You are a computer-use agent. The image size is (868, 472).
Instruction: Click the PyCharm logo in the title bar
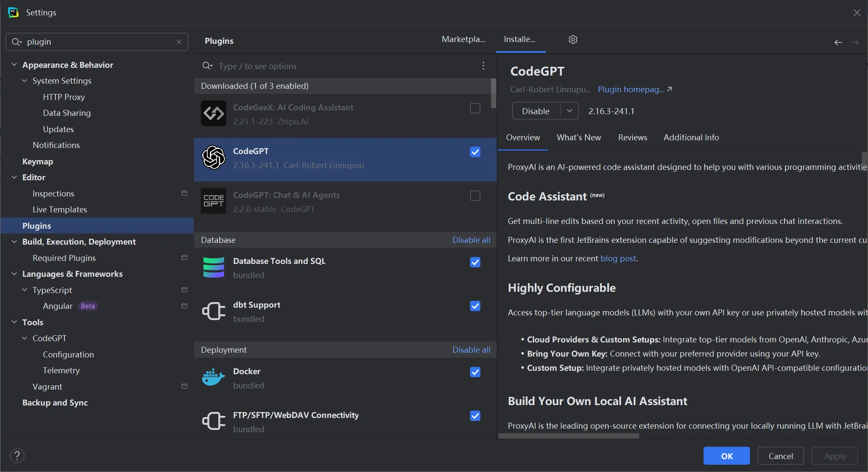13,12
